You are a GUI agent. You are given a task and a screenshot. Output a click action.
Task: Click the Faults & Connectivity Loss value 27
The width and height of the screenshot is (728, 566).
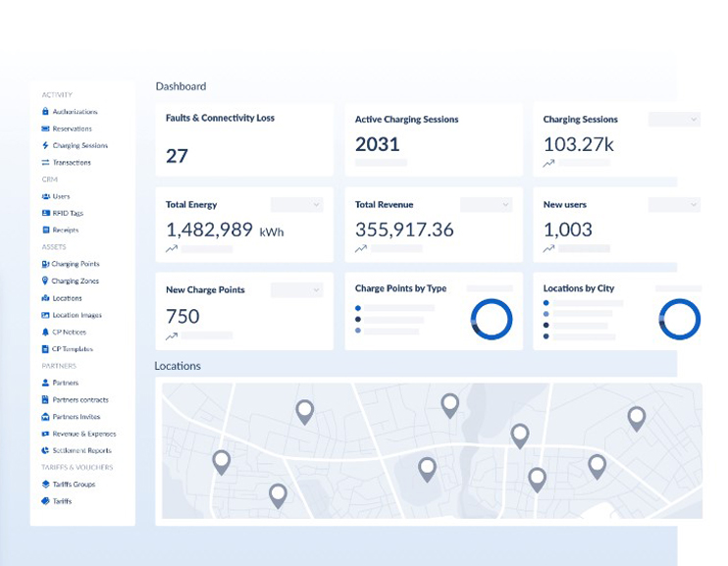pos(177,156)
